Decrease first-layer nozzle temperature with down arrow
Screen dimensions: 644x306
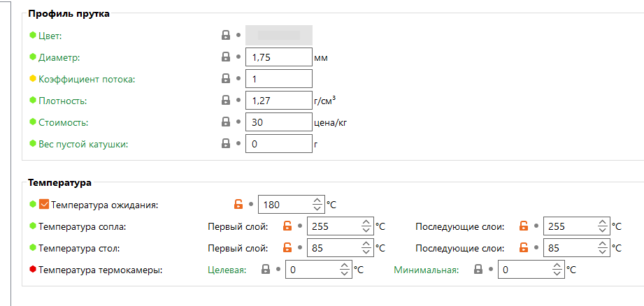click(366, 230)
